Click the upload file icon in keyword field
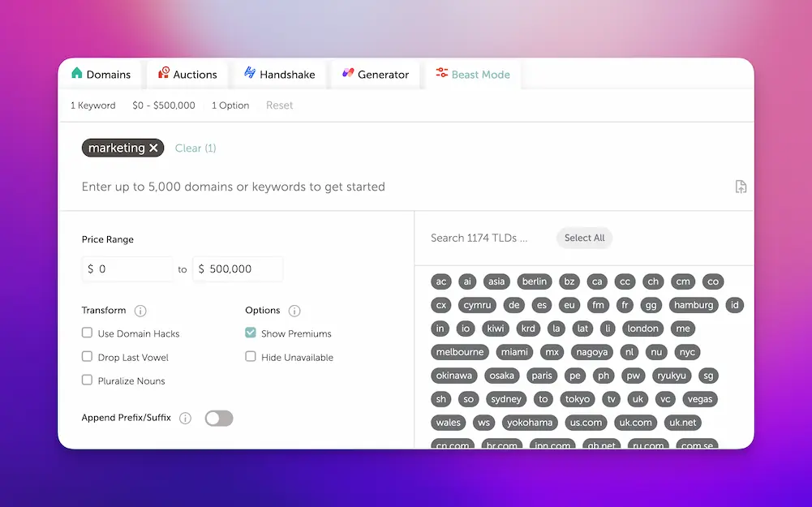The height and width of the screenshot is (507, 812). click(740, 187)
